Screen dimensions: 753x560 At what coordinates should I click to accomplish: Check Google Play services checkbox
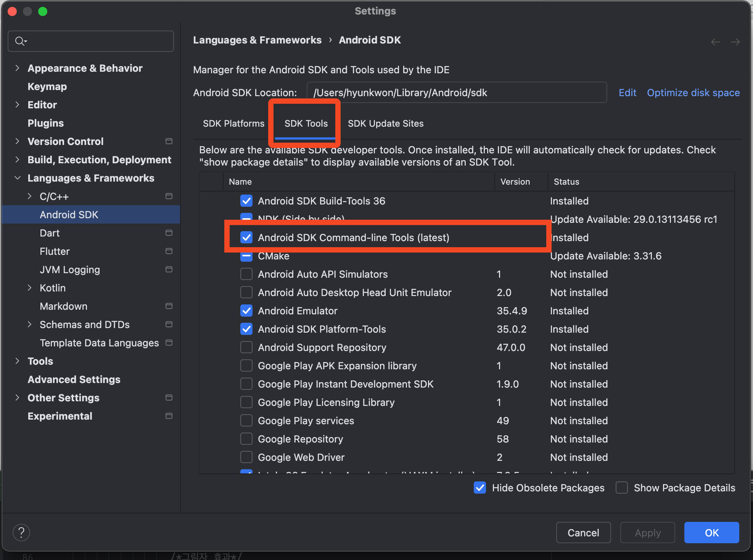246,421
